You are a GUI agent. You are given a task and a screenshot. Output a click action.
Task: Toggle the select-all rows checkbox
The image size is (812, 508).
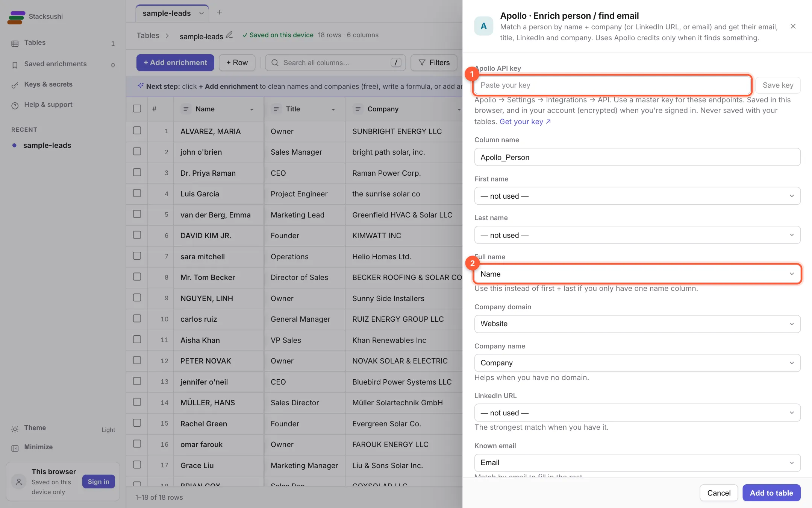(x=137, y=108)
